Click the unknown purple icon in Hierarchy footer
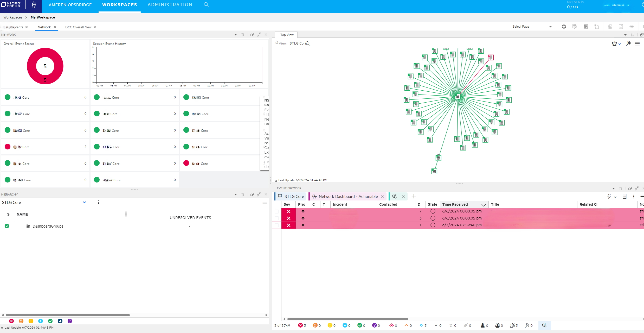The width and height of the screenshot is (644, 333). [x=70, y=321]
